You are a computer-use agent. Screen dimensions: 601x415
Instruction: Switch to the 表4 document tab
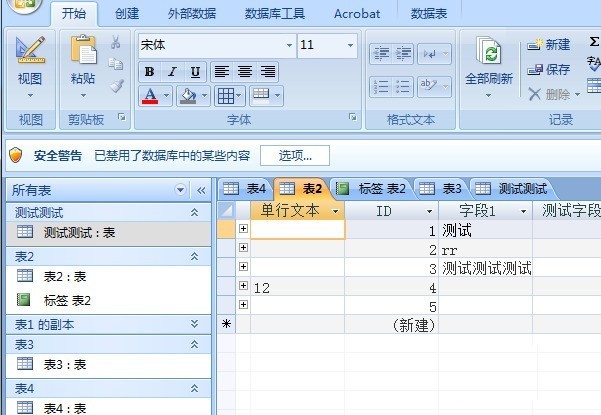point(245,189)
